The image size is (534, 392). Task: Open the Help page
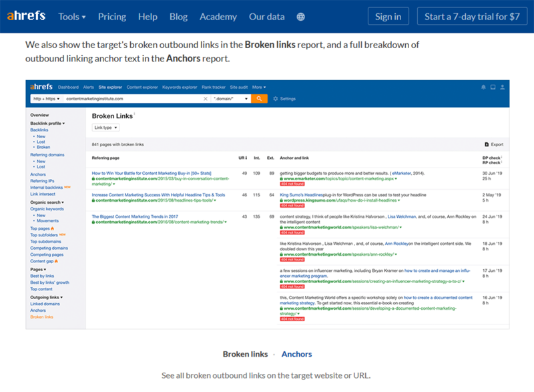coord(148,17)
